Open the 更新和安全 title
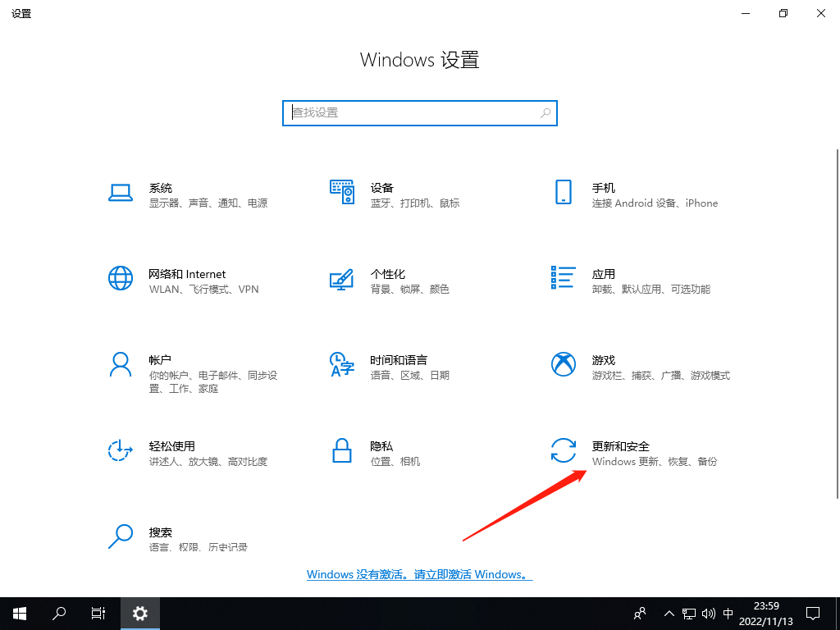Viewport: 840px width, 630px height. coord(620,446)
